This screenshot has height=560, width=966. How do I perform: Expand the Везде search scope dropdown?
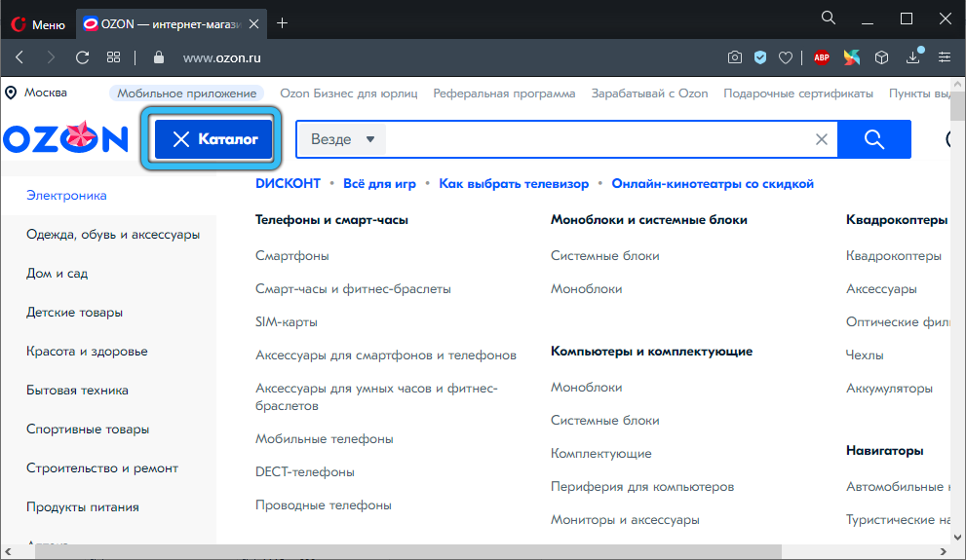coord(342,139)
